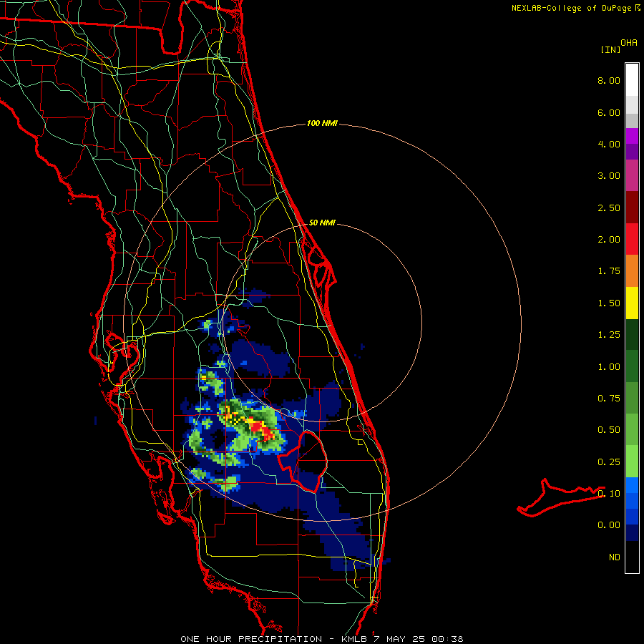Click the 3.00 legend value
Viewport: 644px width, 644px height.
609,176
